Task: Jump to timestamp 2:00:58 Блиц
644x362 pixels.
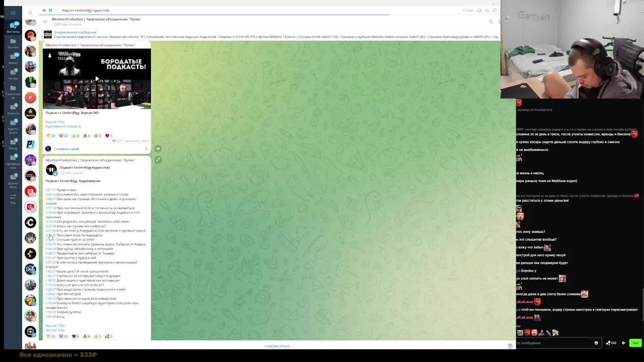Action: tap(51, 317)
